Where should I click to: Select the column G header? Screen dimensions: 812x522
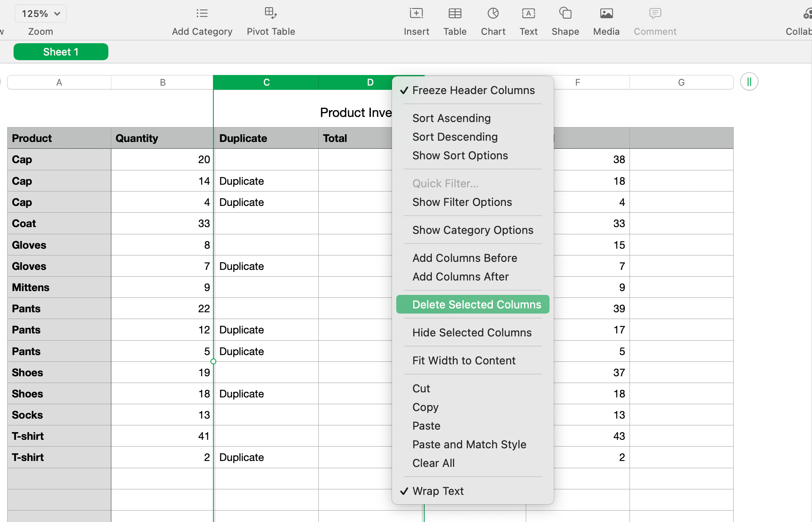point(682,82)
